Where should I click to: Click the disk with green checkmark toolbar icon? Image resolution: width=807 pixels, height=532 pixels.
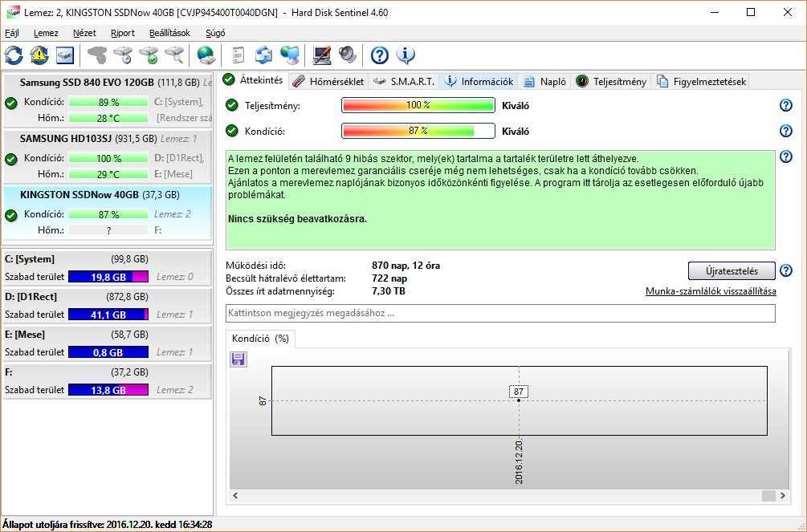(149, 55)
